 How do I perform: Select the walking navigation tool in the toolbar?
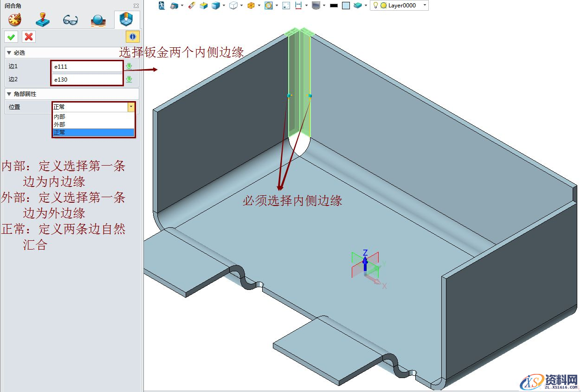161,6
